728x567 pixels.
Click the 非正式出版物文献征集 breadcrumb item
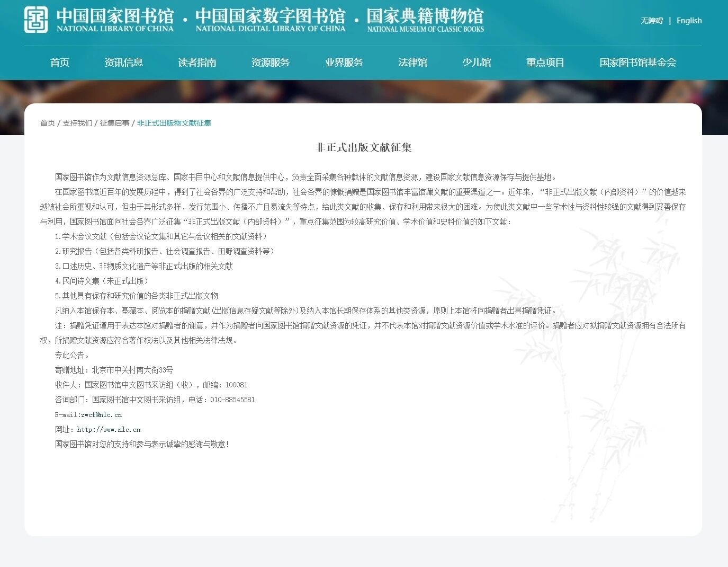(174, 123)
